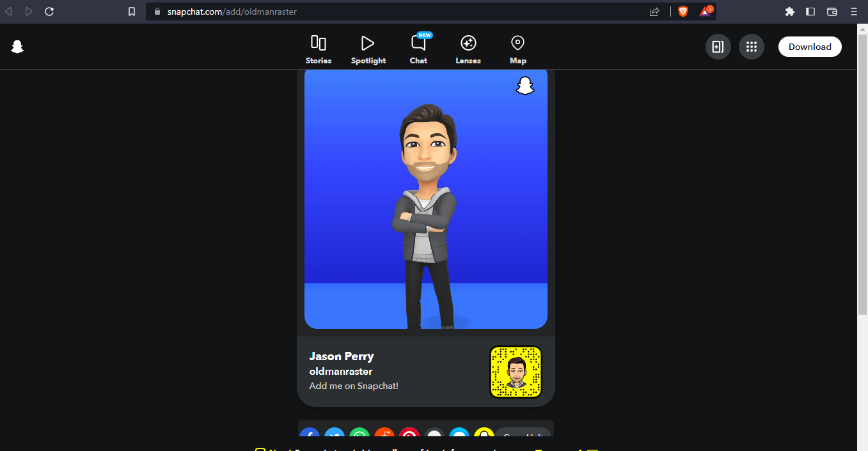Screen dimensions: 868x451
Task: Click the text 'Add me on Snapchat!'
Action: (x=354, y=386)
